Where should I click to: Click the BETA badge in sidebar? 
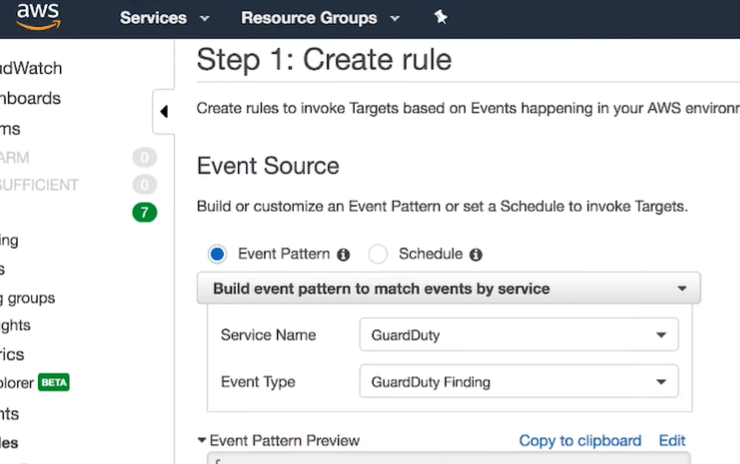click(x=54, y=383)
